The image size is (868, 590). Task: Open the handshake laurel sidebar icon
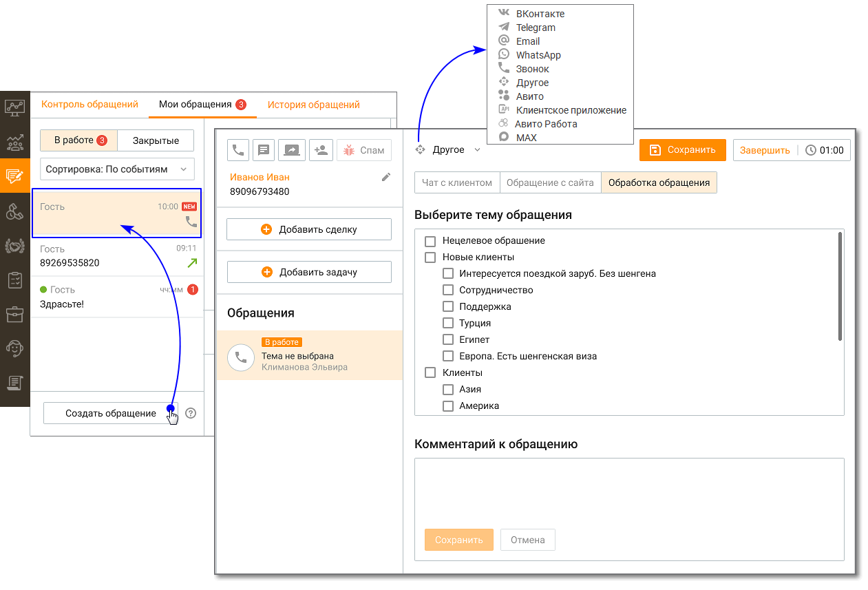[x=14, y=246]
